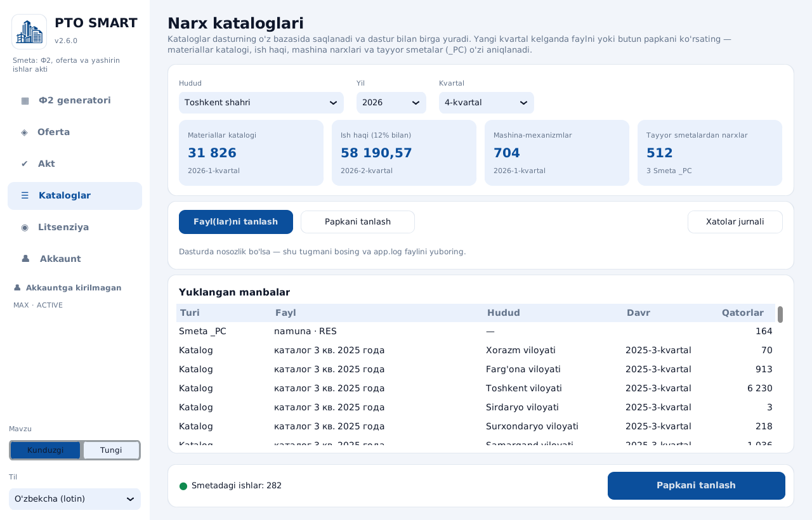This screenshot has width=812, height=520.
Task: Select the Farg'ona viloyati catalog row
Action: [476, 369]
